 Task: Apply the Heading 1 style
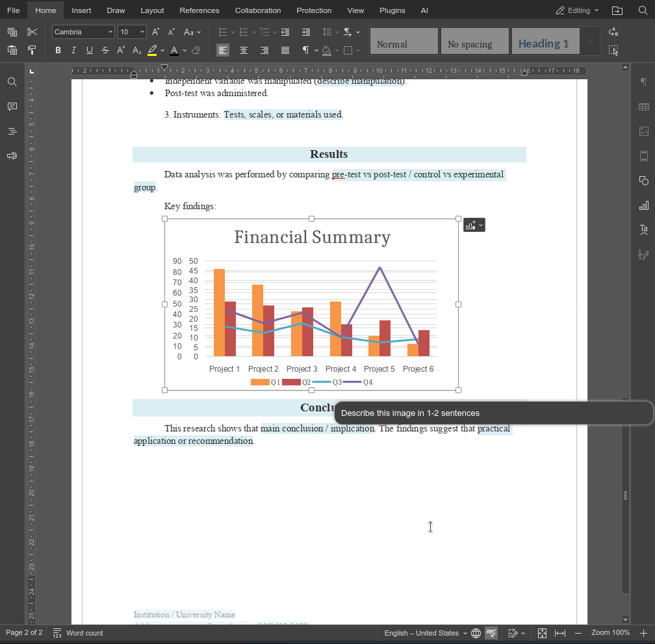(x=544, y=44)
